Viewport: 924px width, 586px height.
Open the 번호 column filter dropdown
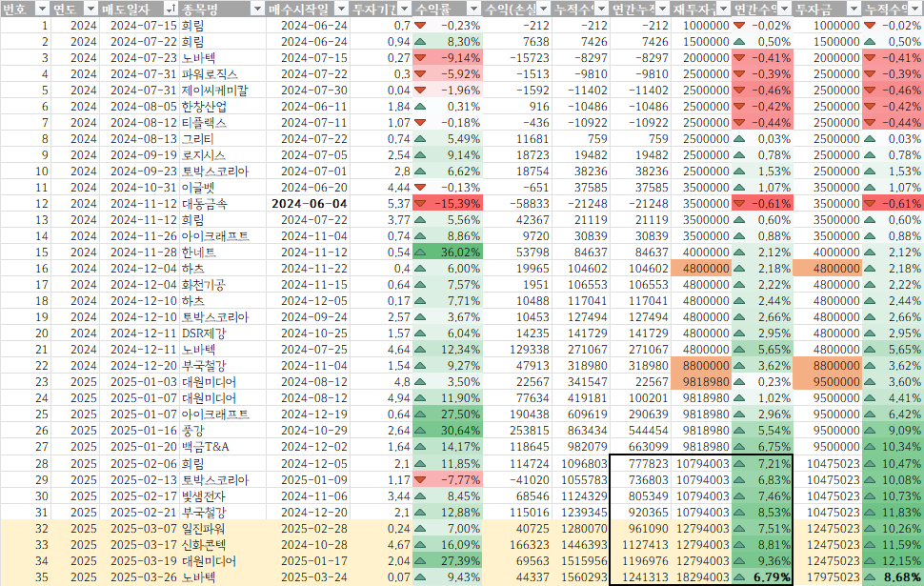point(43,9)
